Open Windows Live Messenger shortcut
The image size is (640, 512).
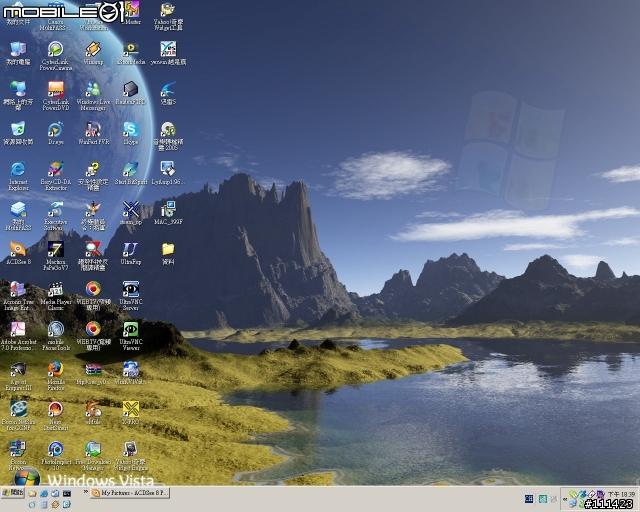pos(93,96)
